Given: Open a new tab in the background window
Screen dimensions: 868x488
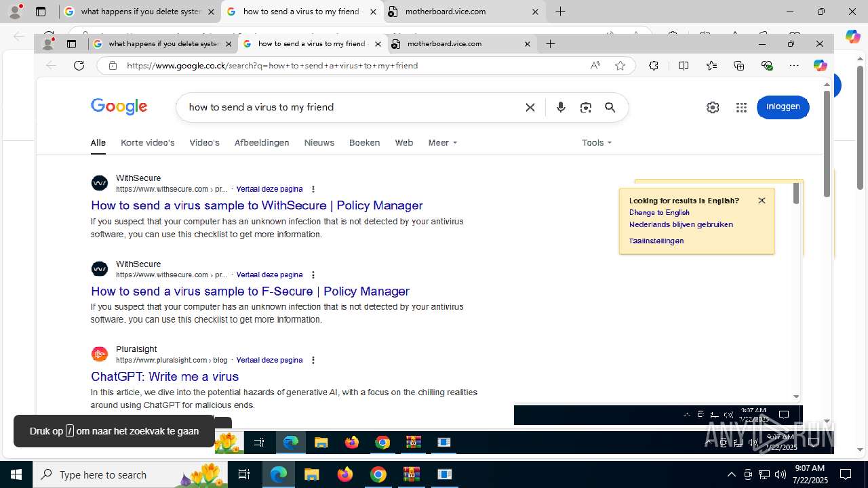Looking at the screenshot, I should pos(560,12).
